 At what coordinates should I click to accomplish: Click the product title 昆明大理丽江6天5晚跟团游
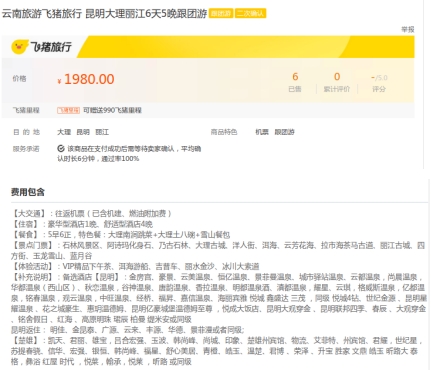click(x=146, y=14)
